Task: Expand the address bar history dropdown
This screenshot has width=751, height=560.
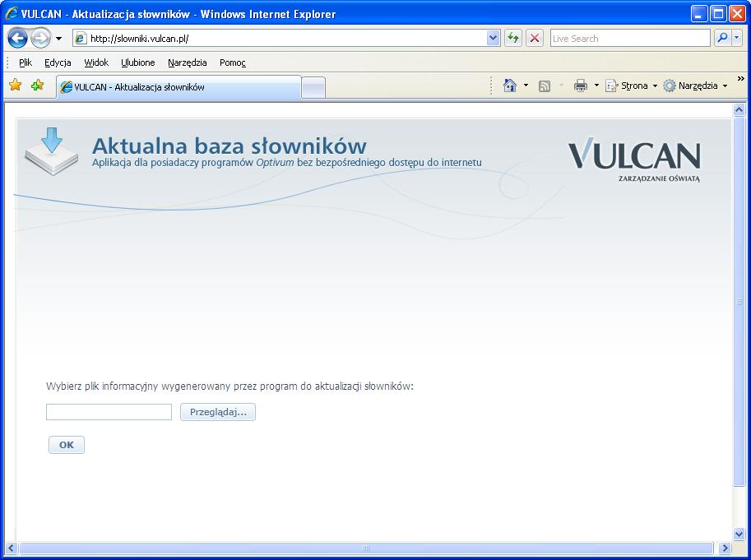Action: 494,39
